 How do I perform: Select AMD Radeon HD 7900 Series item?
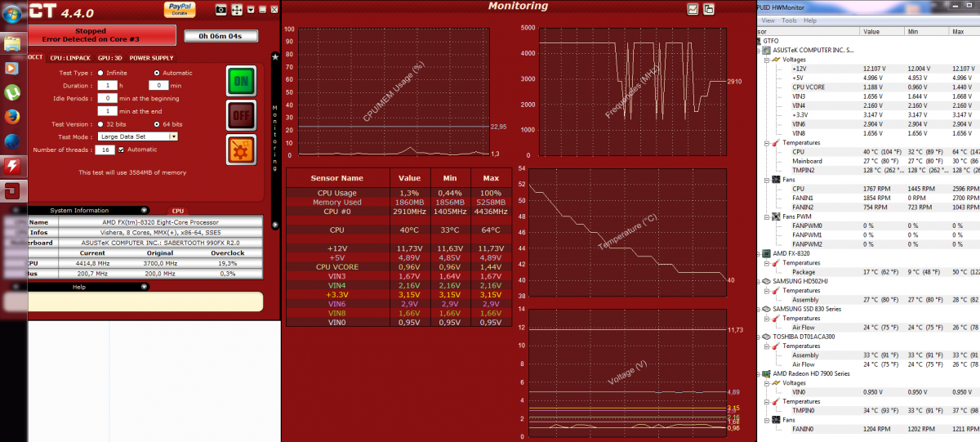point(811,373)
